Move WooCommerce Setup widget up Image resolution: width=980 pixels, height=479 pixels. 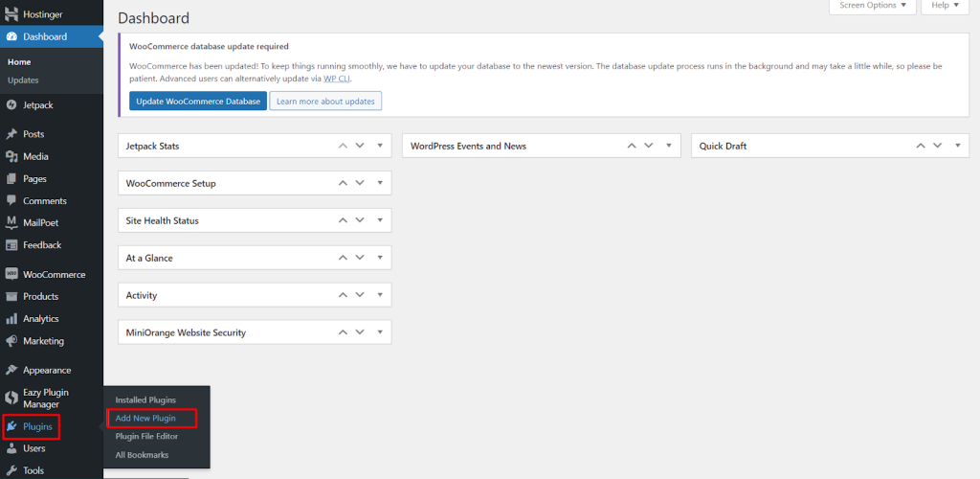pyautogui.click(x=343, y=183)
